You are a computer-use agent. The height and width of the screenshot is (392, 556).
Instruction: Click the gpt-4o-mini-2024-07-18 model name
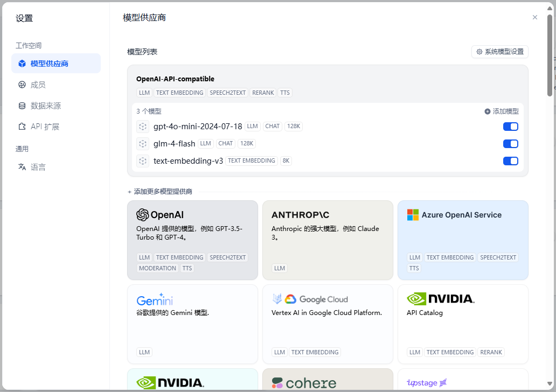198,127
